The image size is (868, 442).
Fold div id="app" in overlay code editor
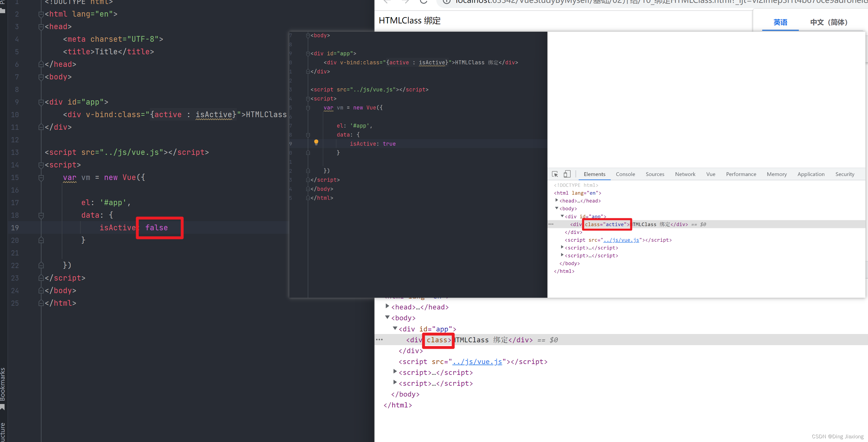pyautogui.click(x=308, y=53)
